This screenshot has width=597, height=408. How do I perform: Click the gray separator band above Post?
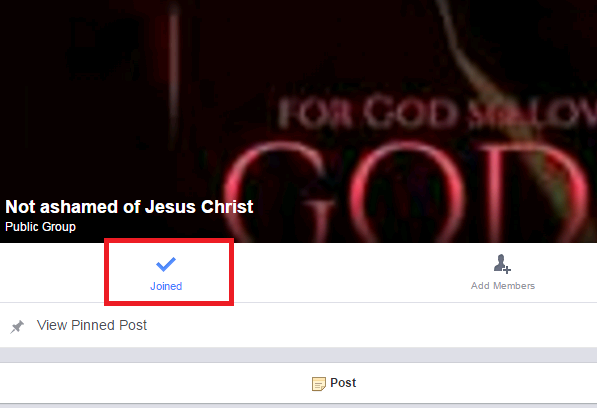298,355
